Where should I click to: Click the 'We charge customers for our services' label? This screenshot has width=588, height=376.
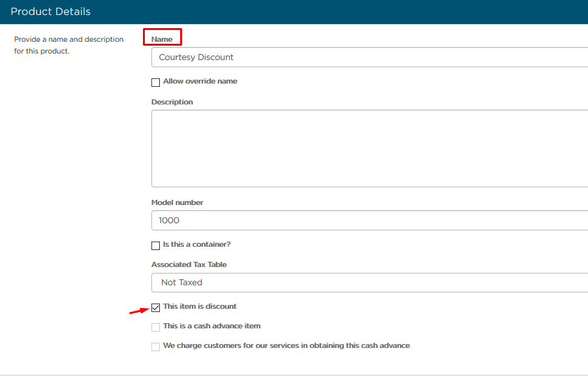286,345
